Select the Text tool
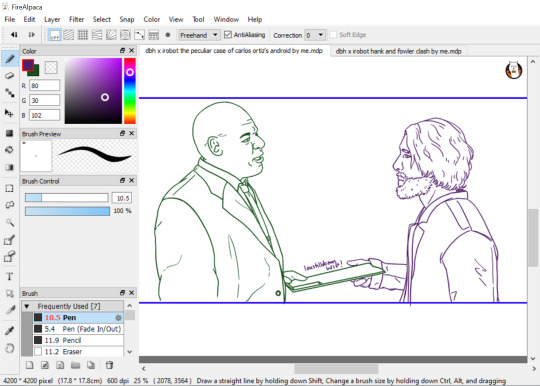Image resolution: width=540 pixels, height=386 pixels. [x=10, y=277]
